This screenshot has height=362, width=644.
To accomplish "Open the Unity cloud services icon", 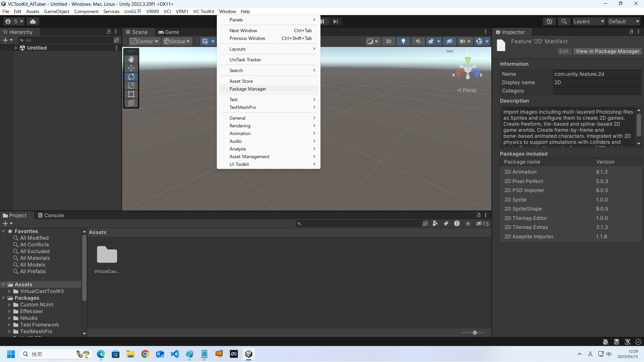I will pos(33,21).
